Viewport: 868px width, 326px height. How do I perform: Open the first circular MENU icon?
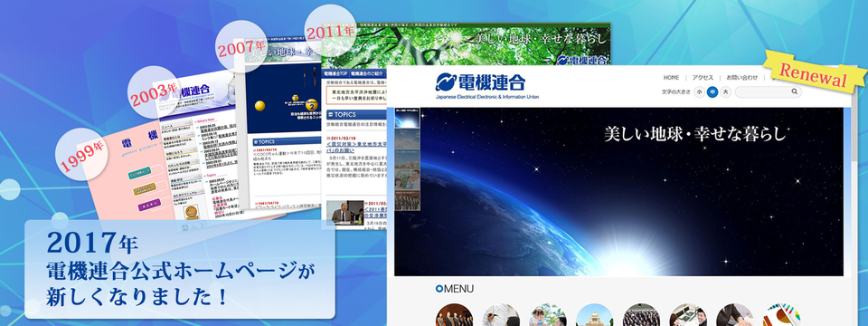455,315
